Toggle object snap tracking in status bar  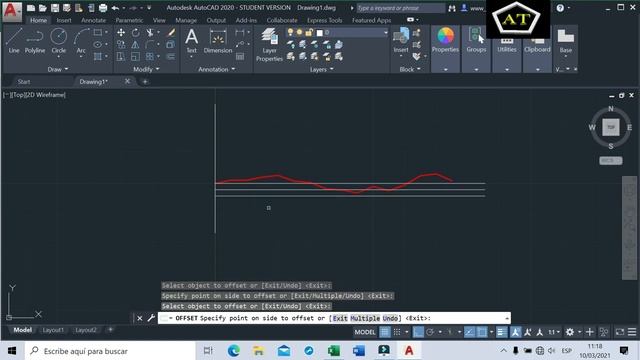point(469,332)
